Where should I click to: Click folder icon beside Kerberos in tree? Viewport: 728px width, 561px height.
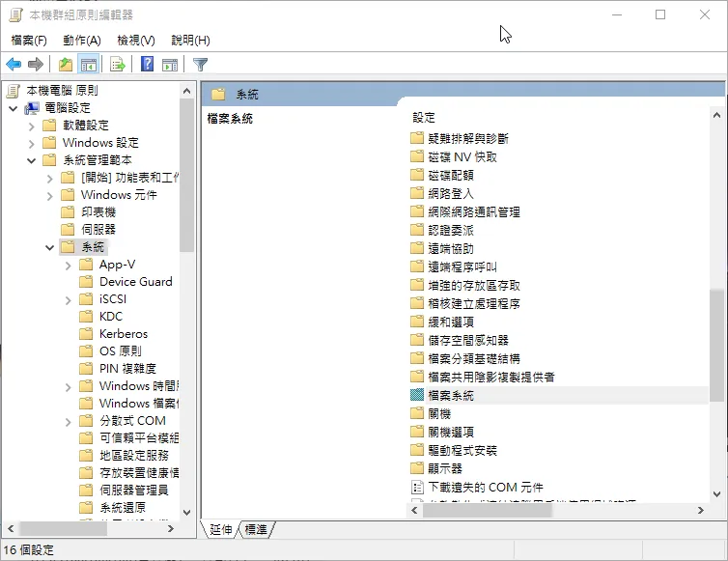(86, 333)
